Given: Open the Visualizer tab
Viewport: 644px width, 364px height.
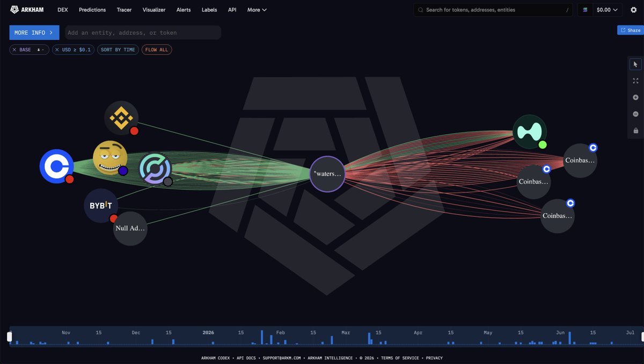Looking at the screenshot, I should click(x=154, y=10).
